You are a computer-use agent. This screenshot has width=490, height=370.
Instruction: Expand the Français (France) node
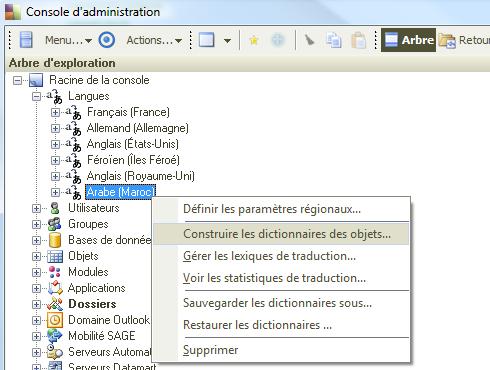(55, 112)
